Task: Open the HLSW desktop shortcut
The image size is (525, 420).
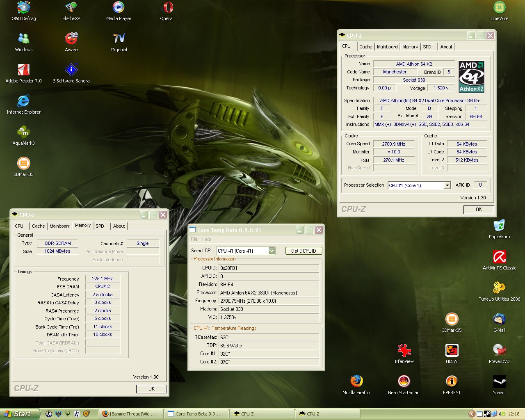Action: click(452, 354)
